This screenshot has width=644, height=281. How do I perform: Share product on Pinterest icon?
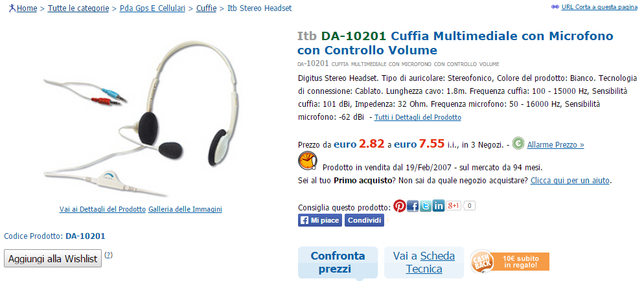point(399,205)
